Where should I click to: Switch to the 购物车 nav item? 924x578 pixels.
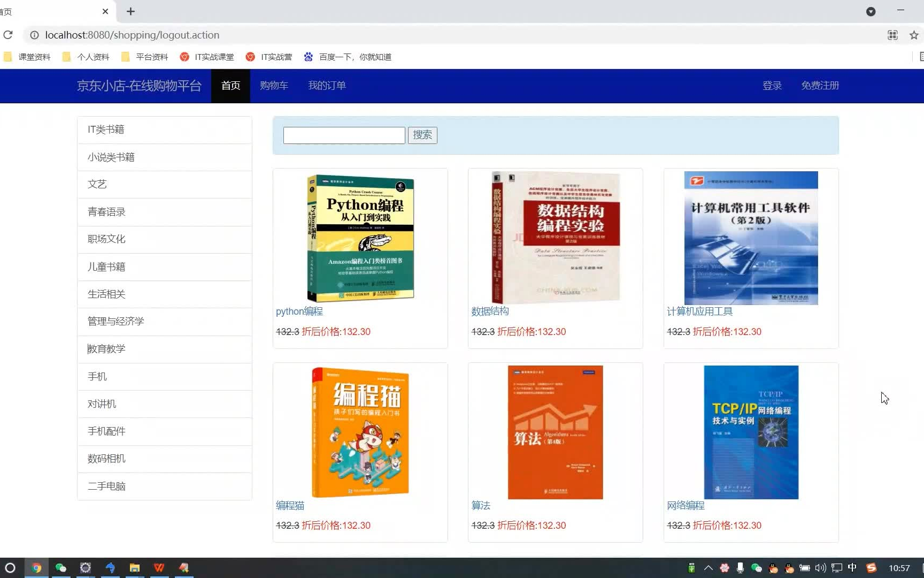[274, 85]
